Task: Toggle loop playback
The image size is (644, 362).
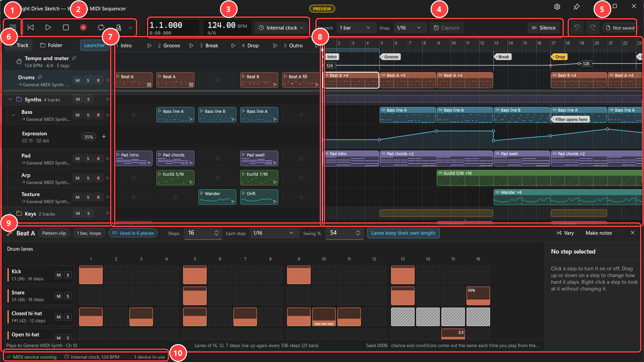Action: click(x=101, y=28)
